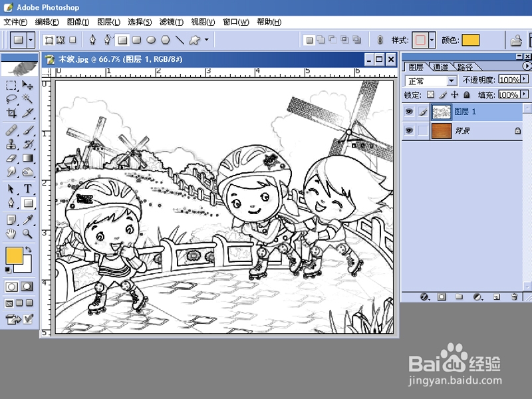Switch to Standard edit mode
Image resolution: width=532 pixels, height=399 pixels.
coord(11,287)
